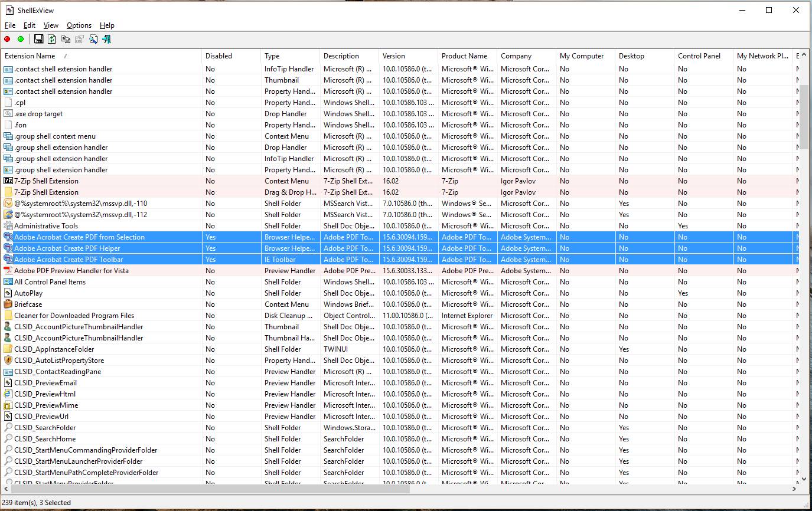
Task: Click the All Control Panel Items icon
Action: (x=8, y=282)
